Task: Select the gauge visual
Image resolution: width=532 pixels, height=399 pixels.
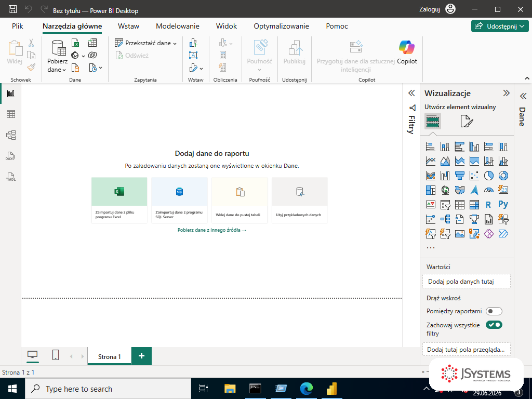Action: tap(488, 190)
